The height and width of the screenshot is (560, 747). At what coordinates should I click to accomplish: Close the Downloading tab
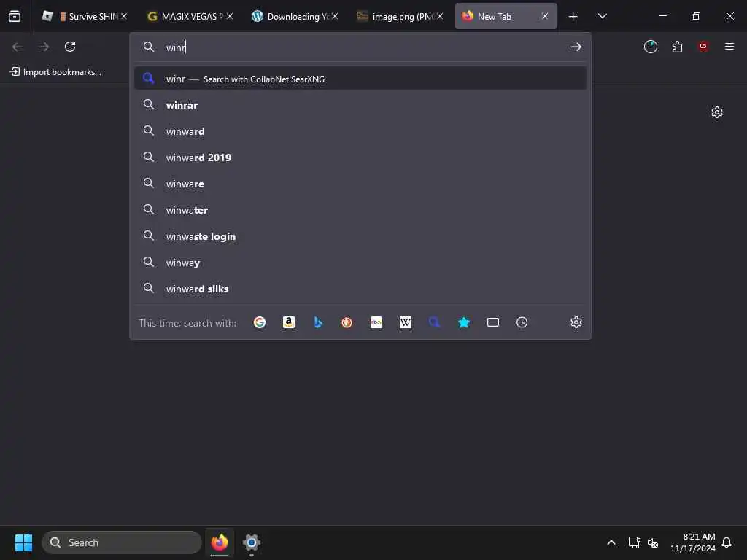click(335, 16)
